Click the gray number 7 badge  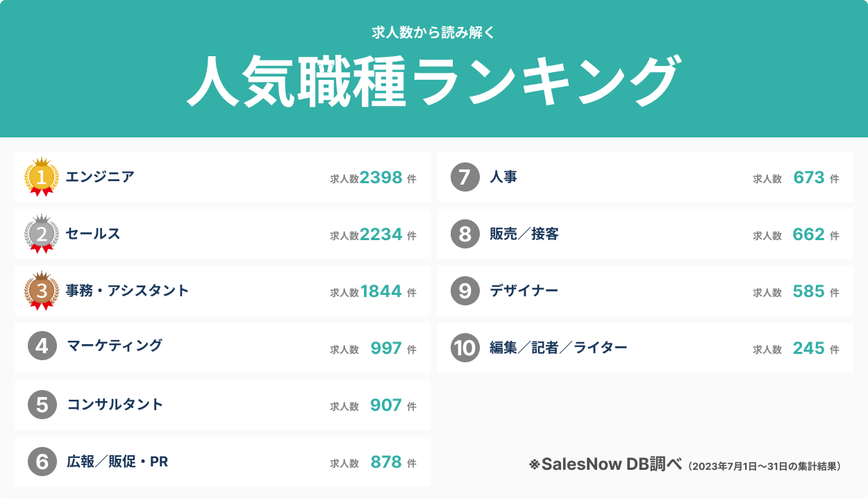(465, 177)
